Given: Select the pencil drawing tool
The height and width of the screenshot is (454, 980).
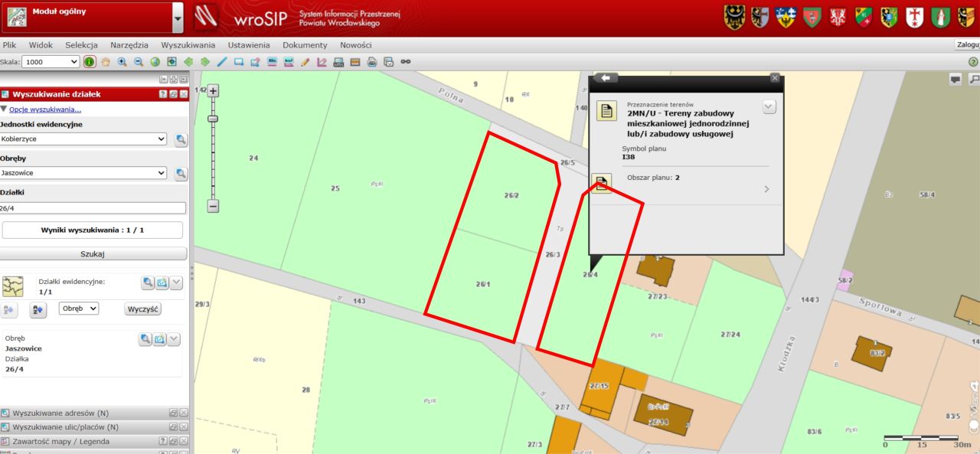Looking at the screenshot, I should 305,62.
